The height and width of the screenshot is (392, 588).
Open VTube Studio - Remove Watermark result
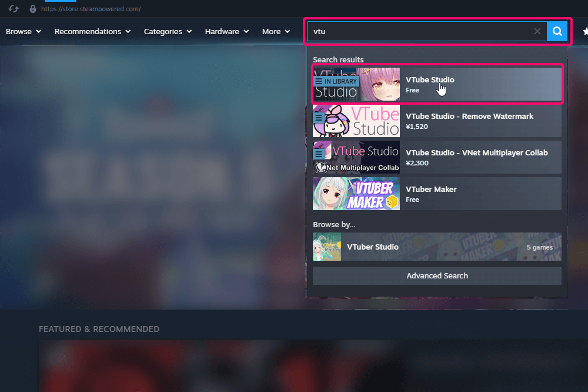tap(469, 116)
